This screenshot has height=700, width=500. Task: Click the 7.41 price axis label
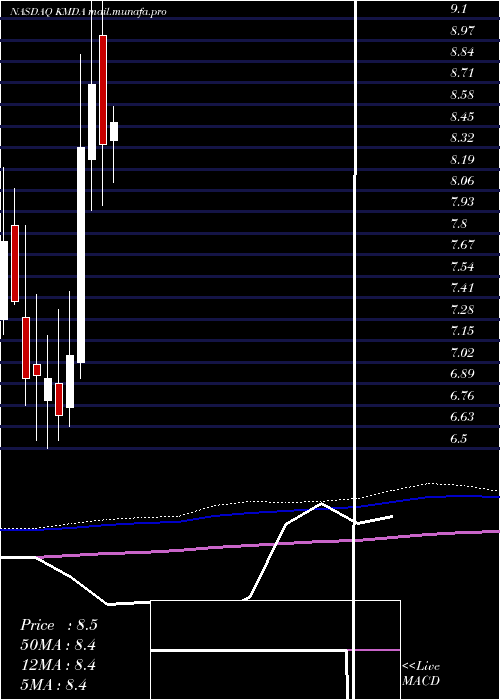[462, 288]
